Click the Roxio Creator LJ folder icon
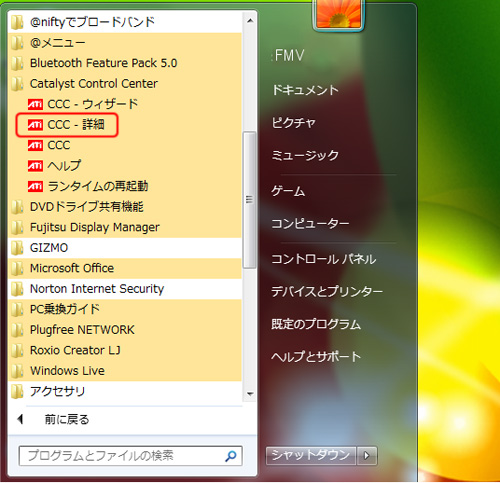Screen dimensions: 500x483 click(x=17, y=350)
